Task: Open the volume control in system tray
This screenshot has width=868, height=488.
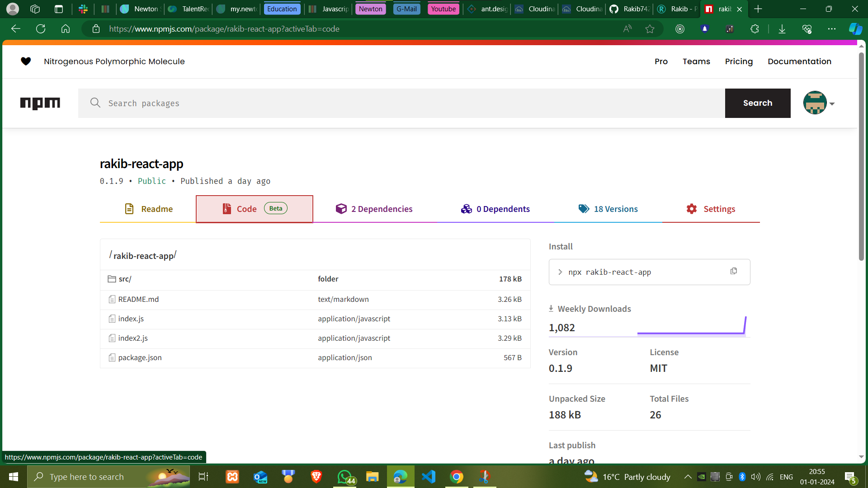Action: (x=755, y=477)
